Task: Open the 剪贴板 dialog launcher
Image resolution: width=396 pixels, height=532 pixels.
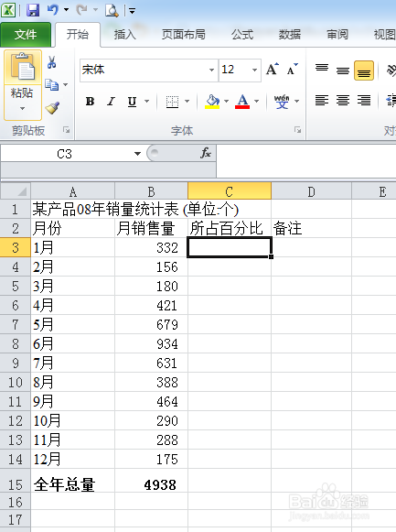Action: coord(67,130)
